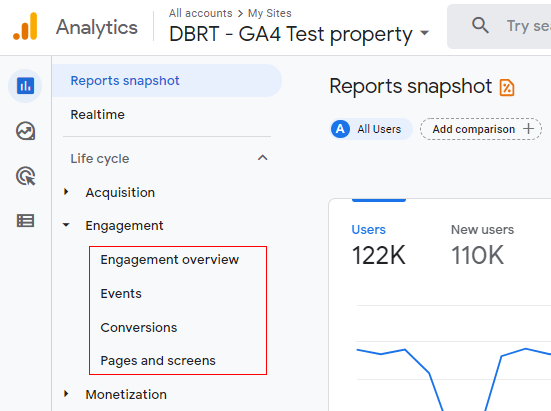Image resolution: width=551 pixels, height=411 pixels.
Task: Open the Realtime report
Action: click(97, 115)
